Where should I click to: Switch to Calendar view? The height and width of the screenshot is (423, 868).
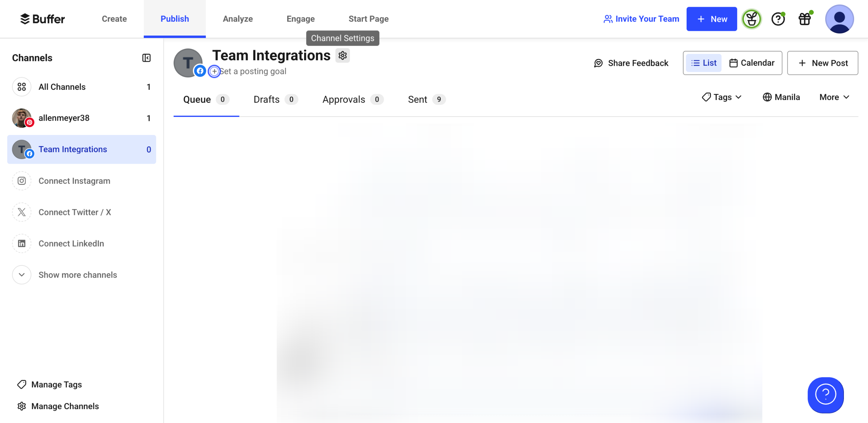pos(752,63)
